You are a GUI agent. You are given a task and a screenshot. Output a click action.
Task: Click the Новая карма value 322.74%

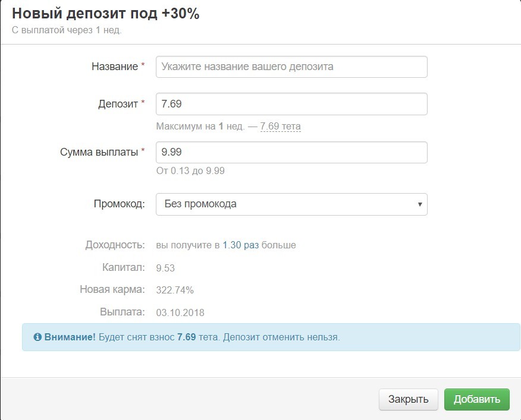point(174,290)
